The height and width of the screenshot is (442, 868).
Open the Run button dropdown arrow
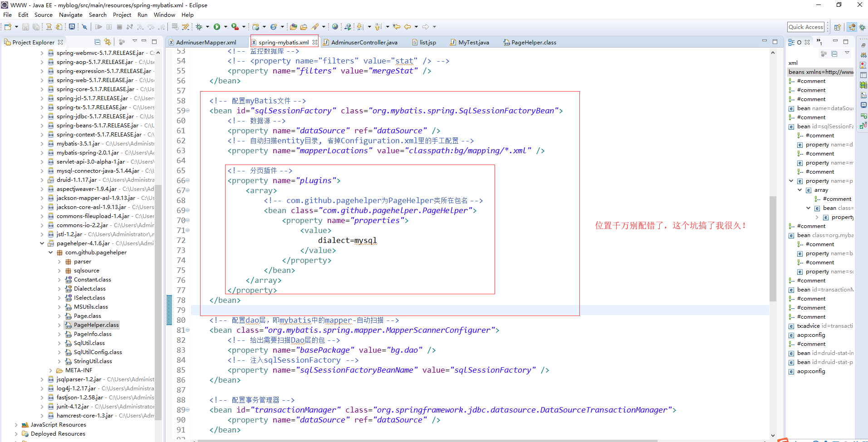(225, 27)
